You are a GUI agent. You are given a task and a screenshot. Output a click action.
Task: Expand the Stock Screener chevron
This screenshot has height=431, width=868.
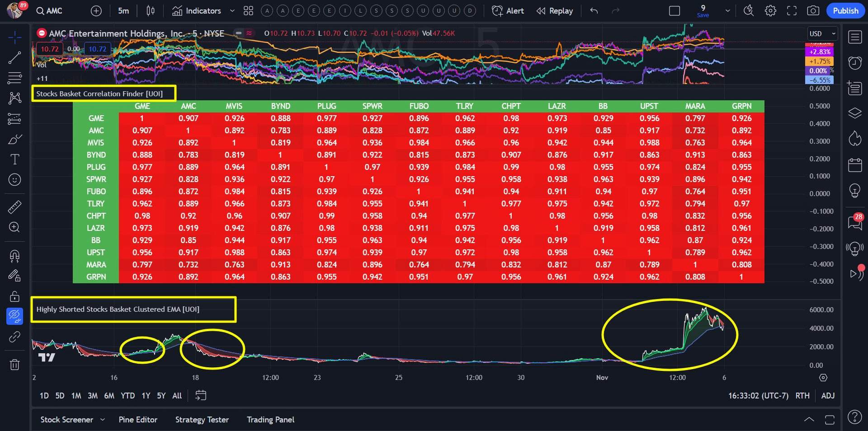pyautogui.click(x=103, y=420)
